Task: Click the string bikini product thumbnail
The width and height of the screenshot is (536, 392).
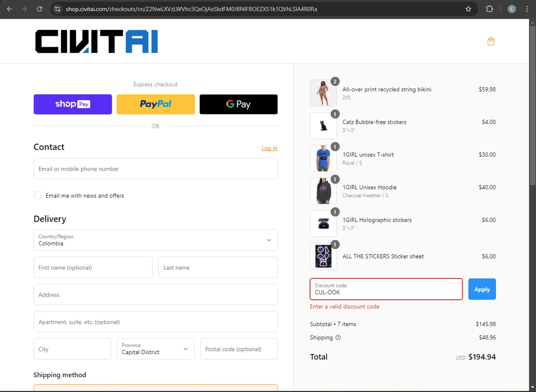Action: click(323, 93)
